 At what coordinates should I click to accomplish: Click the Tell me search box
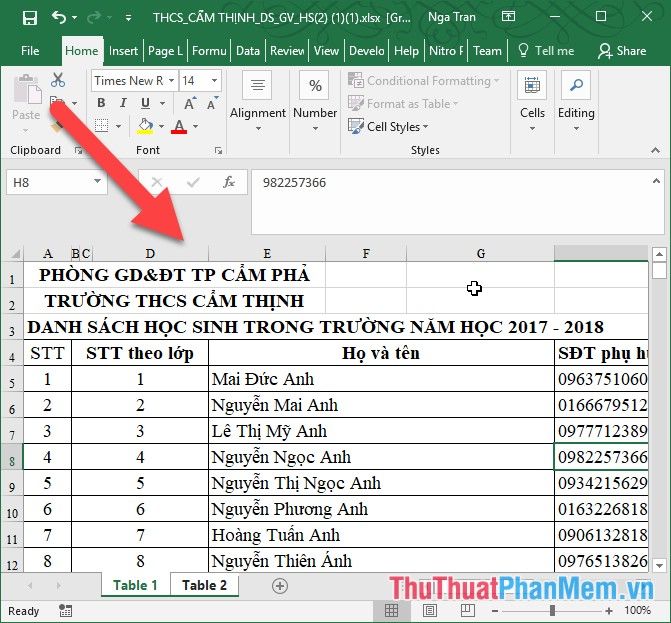tap(546, 51)
